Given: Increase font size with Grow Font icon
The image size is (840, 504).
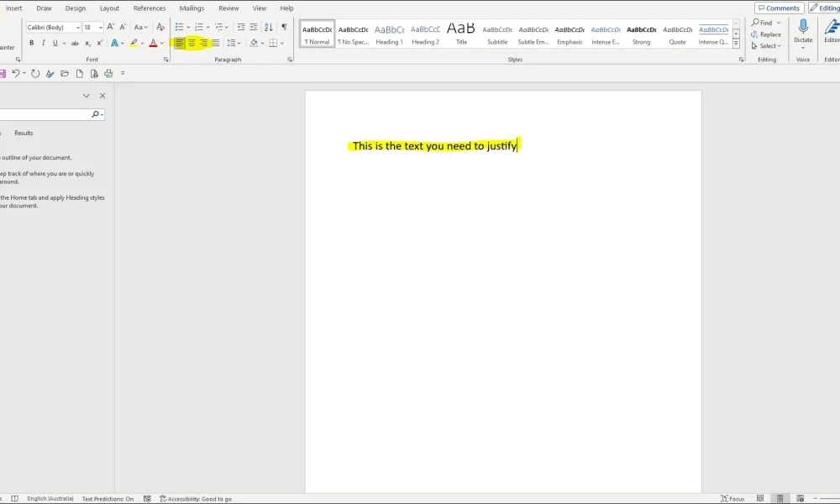Looking at the screenshot, I should coord(110,27).
